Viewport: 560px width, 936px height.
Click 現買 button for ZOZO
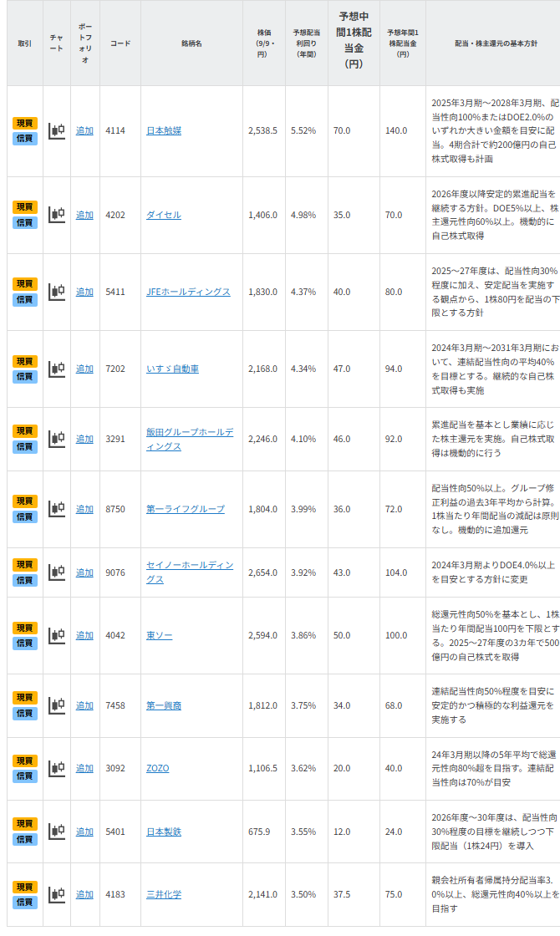[25, 761]
